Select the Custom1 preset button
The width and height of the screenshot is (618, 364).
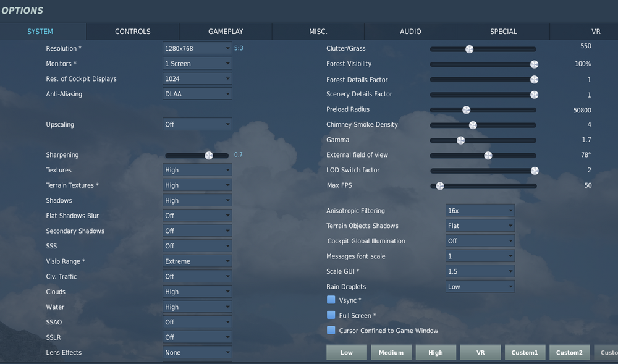coord(525,353)
